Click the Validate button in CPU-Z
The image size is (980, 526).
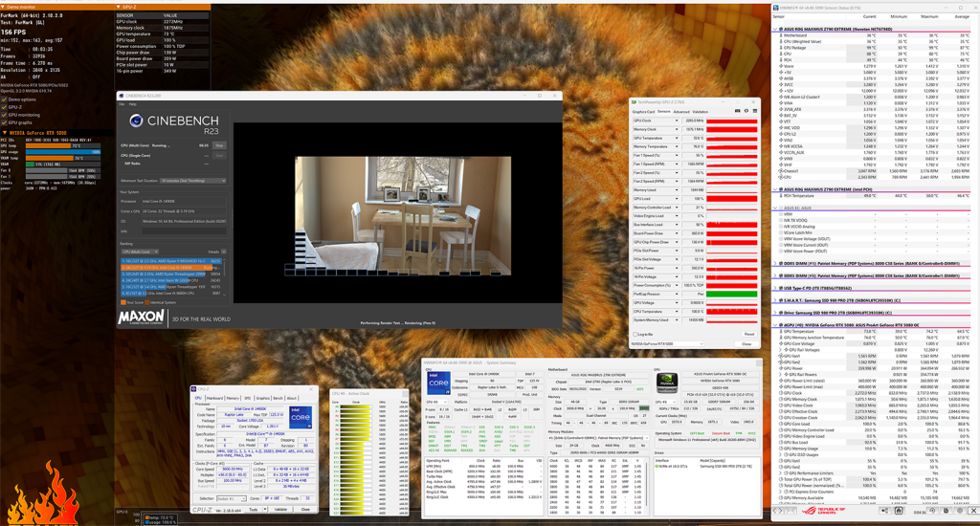click(x=281, y=509)
